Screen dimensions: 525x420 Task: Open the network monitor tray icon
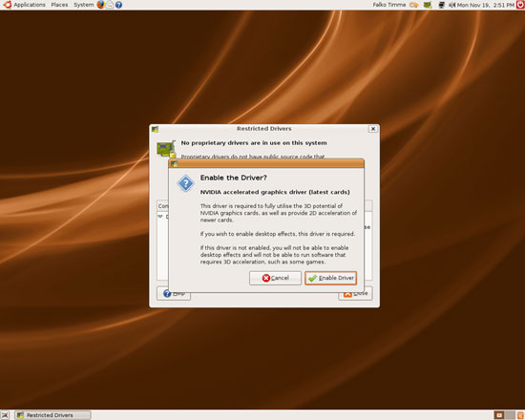pyautogui.click(x=441, y=5)
